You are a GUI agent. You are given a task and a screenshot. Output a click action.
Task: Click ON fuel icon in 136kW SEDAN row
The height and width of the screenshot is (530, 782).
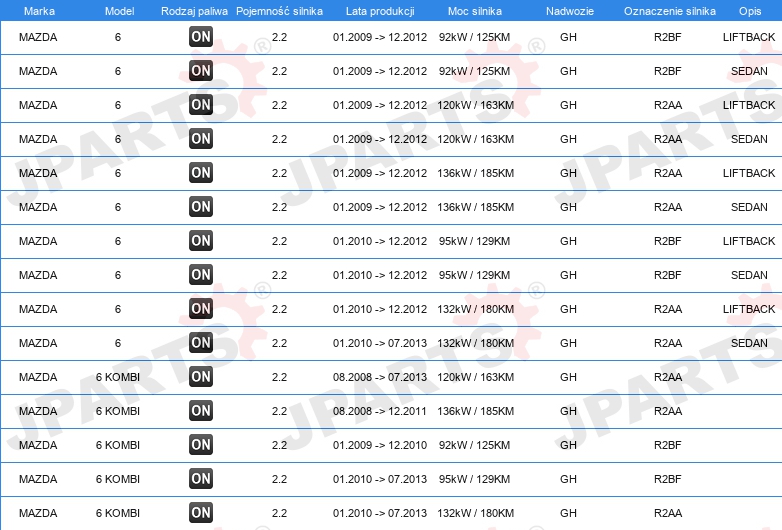[201, 206]
